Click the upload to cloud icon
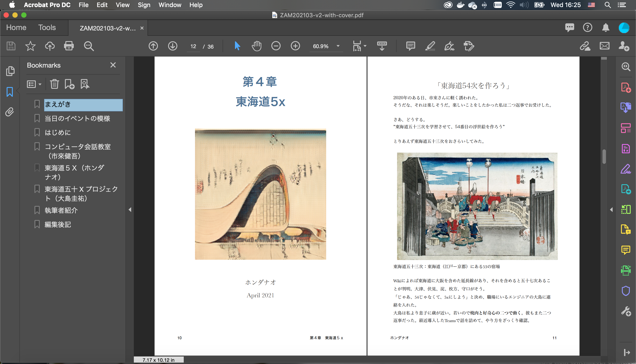This screenshot has height=364, width=636. click(x=50, y=46)
